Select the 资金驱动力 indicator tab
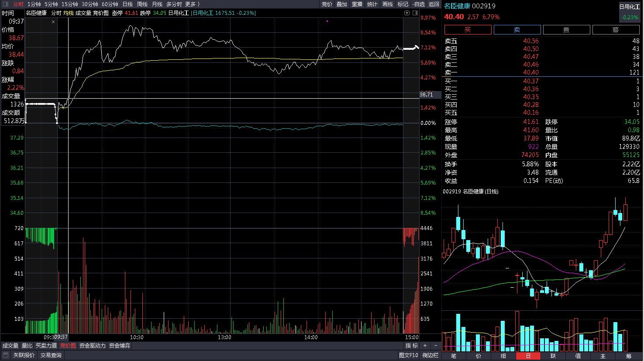This screenshot has height=361, width=644. (93, 346)
